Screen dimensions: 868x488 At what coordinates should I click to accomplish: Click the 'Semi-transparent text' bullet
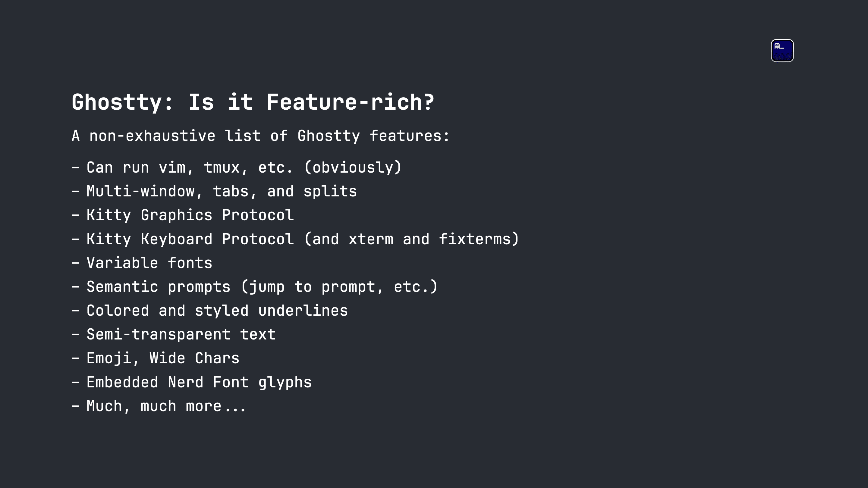tap(174, 334)
